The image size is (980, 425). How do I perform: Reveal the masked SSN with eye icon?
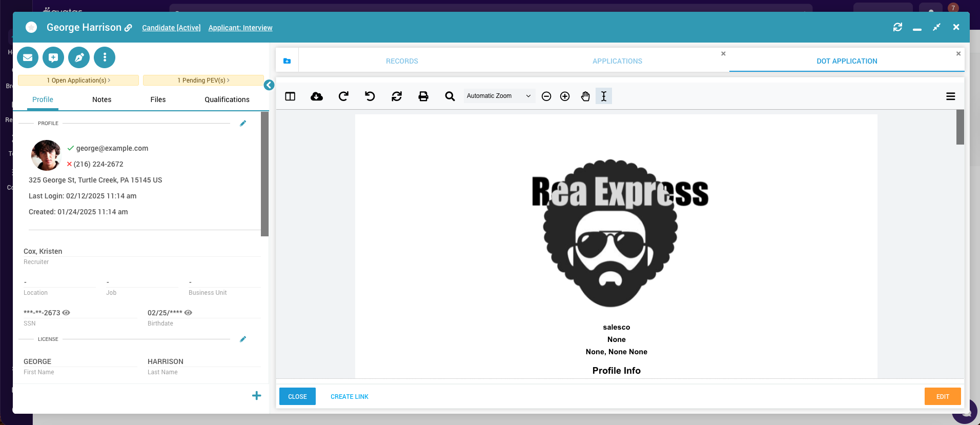pos(66,313)
